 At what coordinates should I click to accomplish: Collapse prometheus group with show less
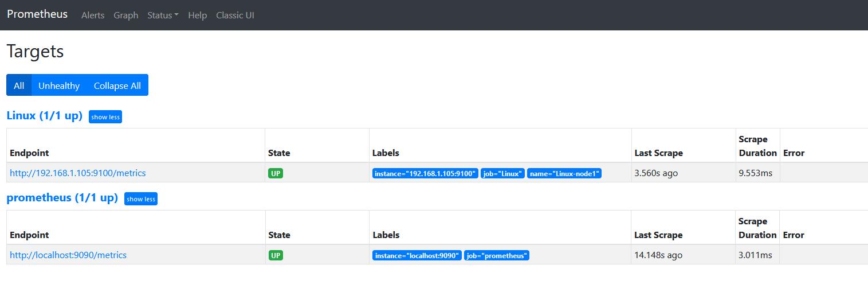141,199
